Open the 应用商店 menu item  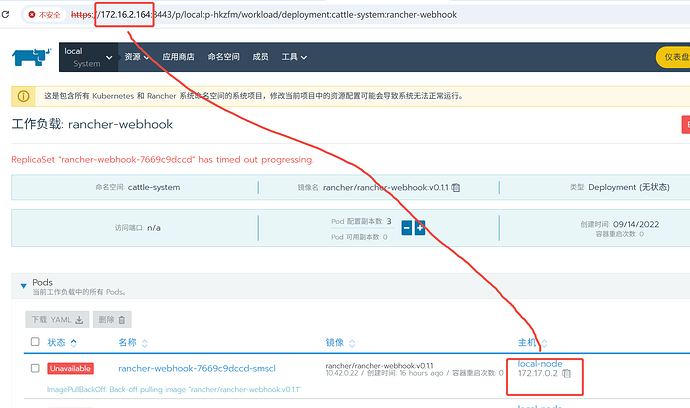click(x=178, y=57)
